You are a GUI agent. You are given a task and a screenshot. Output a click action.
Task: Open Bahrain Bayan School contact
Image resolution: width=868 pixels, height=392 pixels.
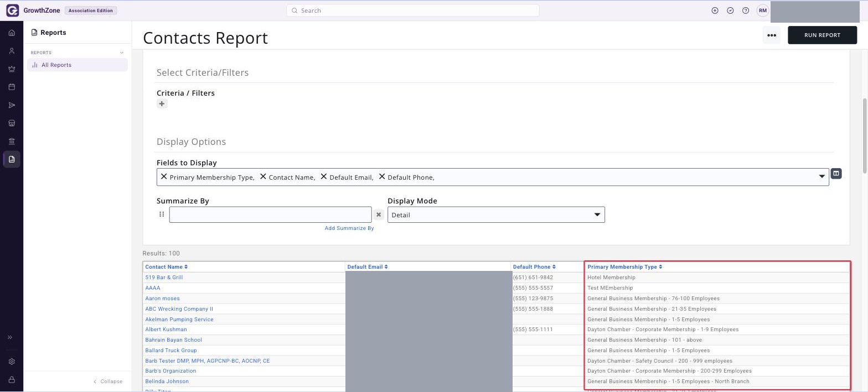(173, 340)
